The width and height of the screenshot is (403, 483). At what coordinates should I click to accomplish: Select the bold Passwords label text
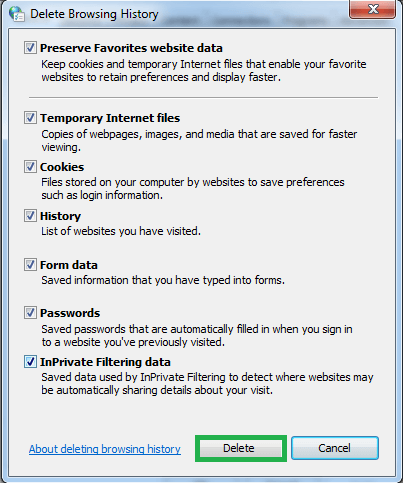pyautogui.click(x=70, y=313)
